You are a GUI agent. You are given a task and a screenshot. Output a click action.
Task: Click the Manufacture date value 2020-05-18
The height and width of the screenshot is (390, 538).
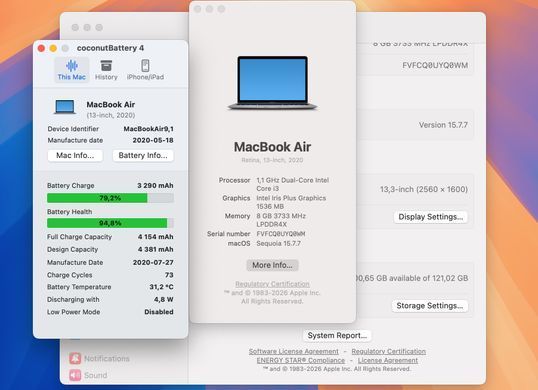pyautogui.click(x=153, y=140)
